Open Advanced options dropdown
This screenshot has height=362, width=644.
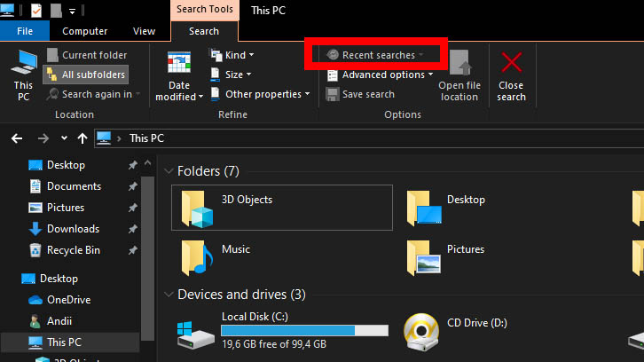(380, 75)
